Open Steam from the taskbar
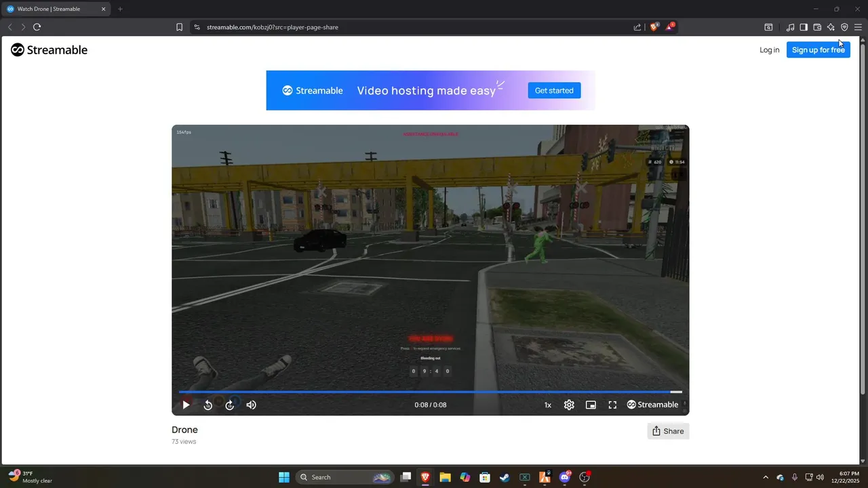Viewport: 868px width, 488px height. pos(505,477)
